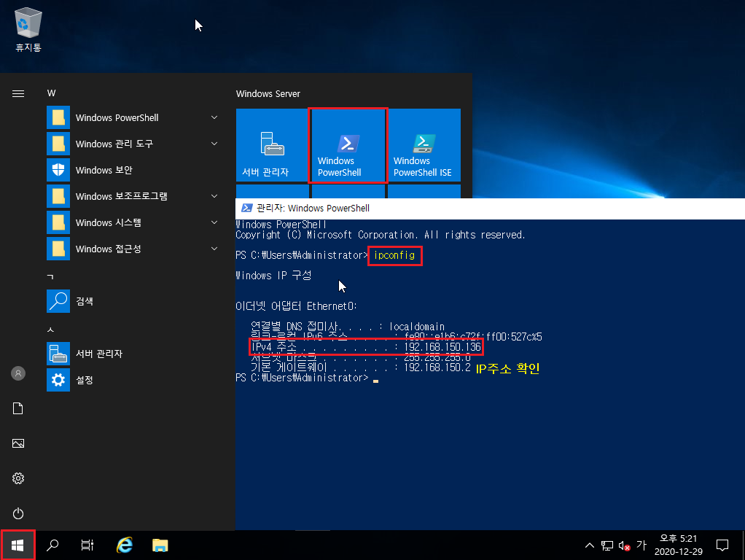The width and height of the screenshot is (745, 560).
Task: Click the ipconfig command text
Action: pos(394,255)
